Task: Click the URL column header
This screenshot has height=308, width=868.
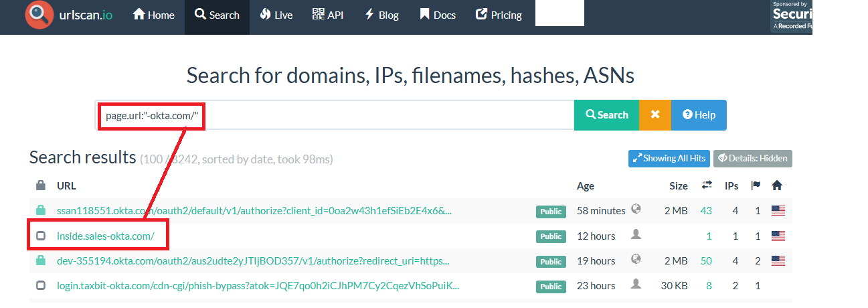Action: [x=66, y=186]
